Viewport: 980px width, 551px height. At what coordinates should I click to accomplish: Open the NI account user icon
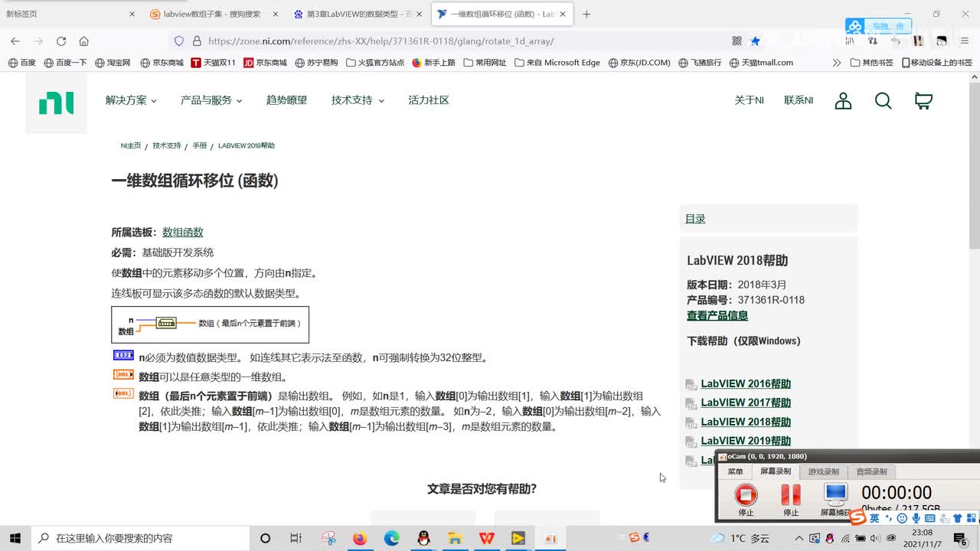coord(843,101)
